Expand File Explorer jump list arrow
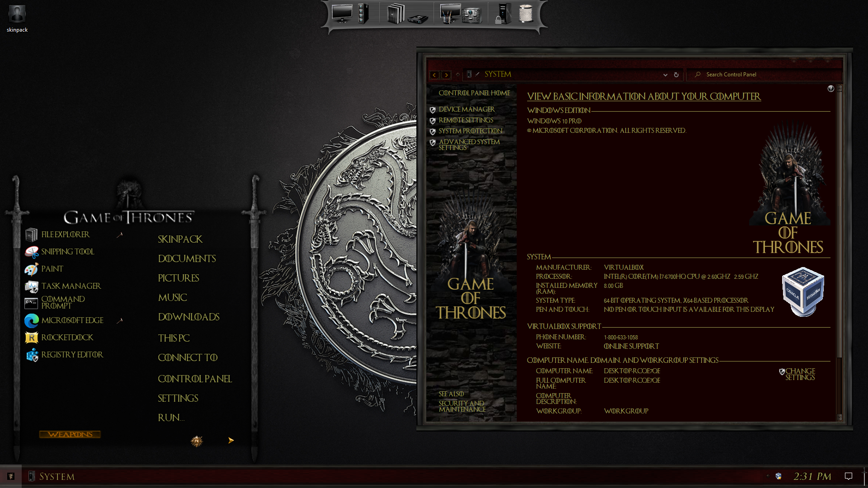This screenshot has width=868, height=488. [120, 235]
